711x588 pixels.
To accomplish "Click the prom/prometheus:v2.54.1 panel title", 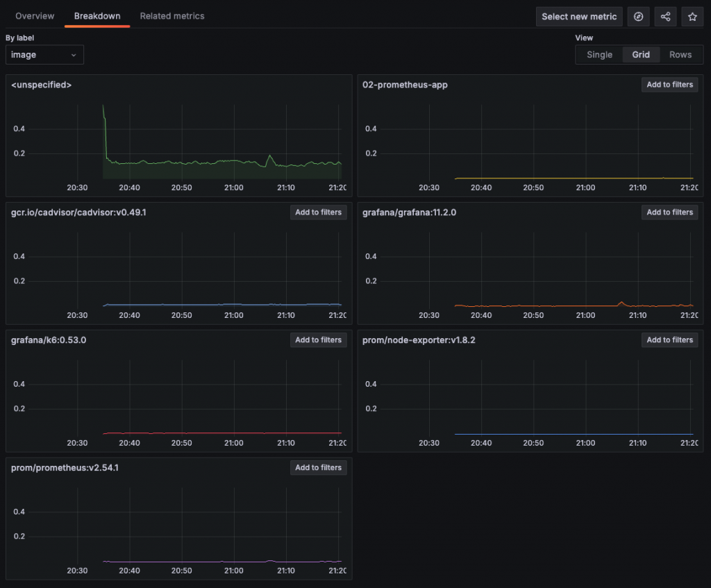I will pyautogui.click(x=65, y=467).
